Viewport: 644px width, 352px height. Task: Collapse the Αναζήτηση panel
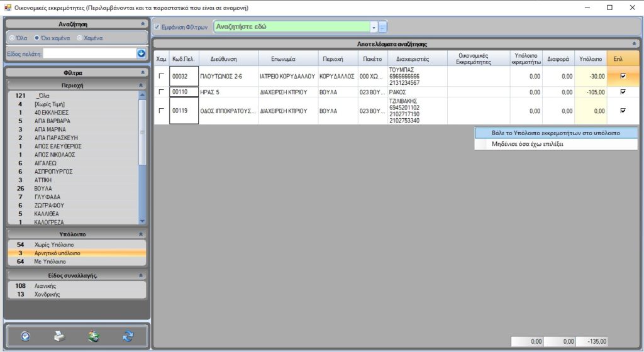click(x=142, y=23)
